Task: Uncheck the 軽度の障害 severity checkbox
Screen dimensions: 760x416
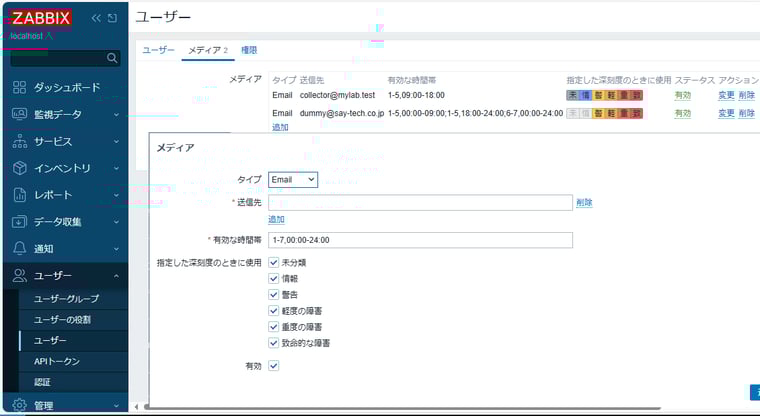Action: 274,311
